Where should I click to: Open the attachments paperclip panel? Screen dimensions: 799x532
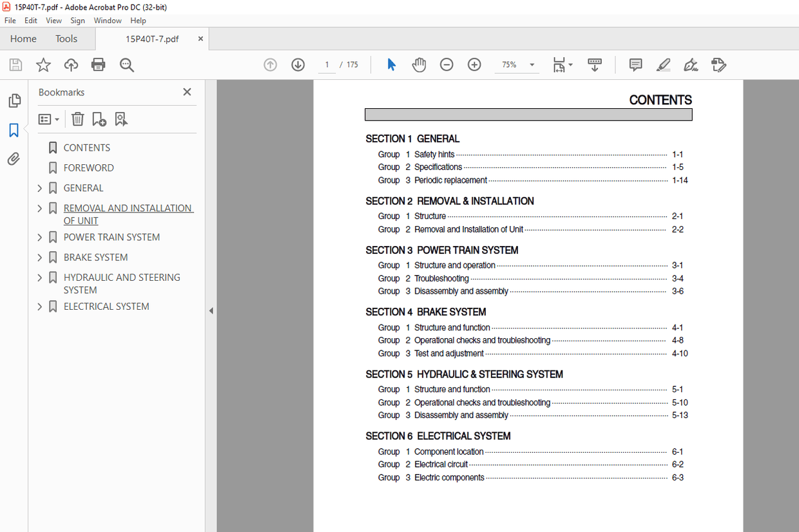[14, 158]
